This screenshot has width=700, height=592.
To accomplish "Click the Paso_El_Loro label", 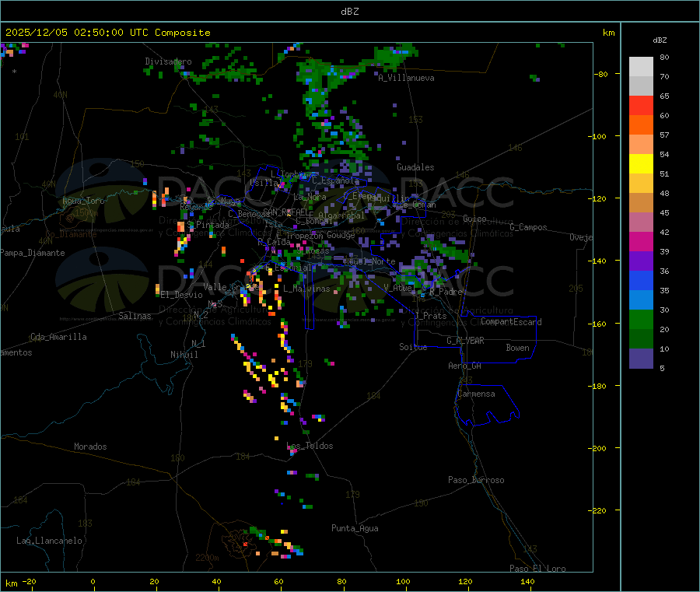I will (537, 569).
